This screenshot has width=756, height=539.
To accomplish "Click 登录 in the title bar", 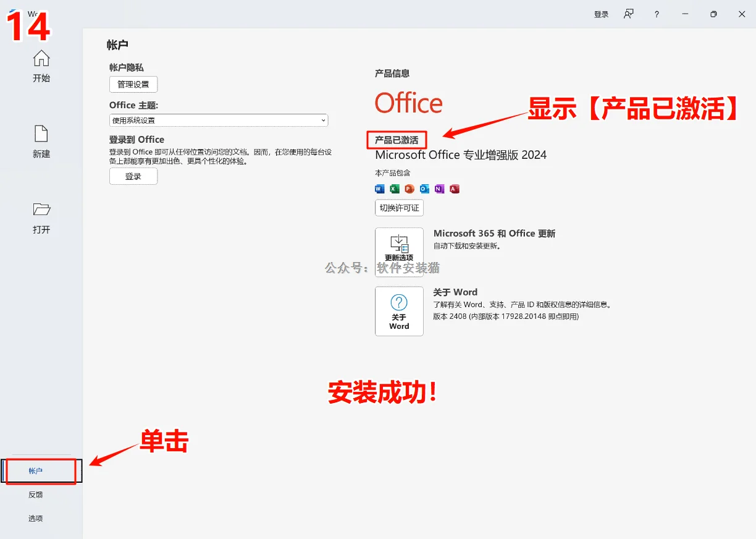I will point(600,14).
